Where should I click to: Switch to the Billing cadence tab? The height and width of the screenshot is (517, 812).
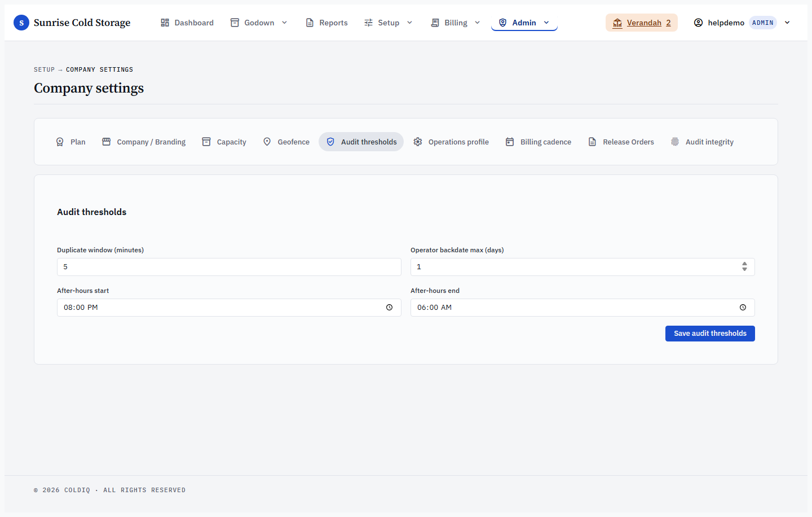coord(539,142)
